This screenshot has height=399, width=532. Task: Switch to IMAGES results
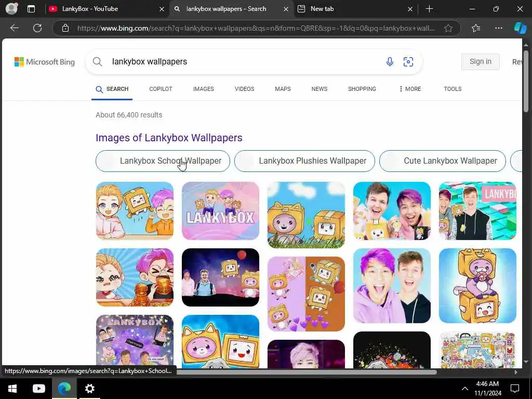point(203,89)
